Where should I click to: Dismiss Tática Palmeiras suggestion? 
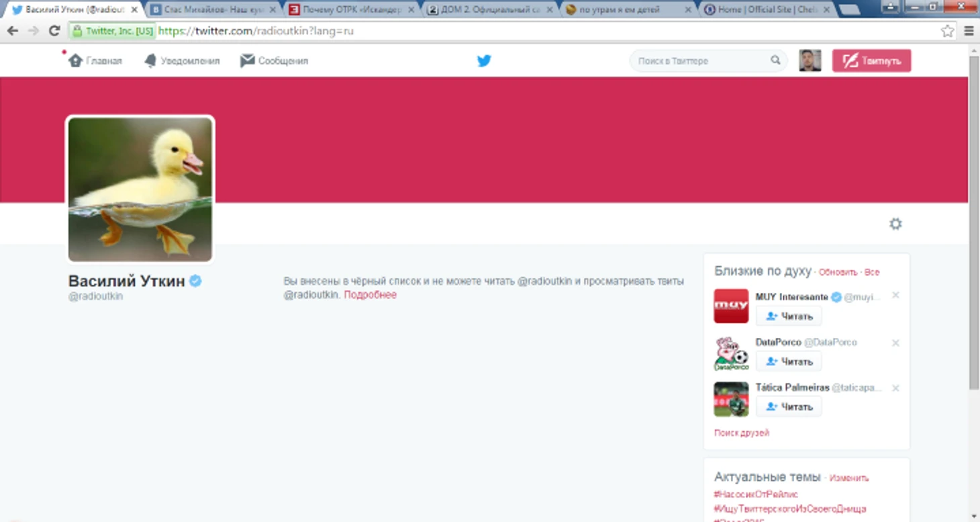(895, 388)
